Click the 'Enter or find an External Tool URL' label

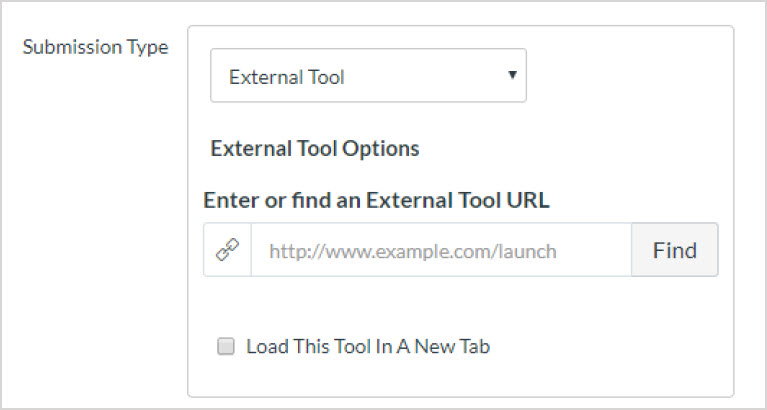(x=376, y=200)
